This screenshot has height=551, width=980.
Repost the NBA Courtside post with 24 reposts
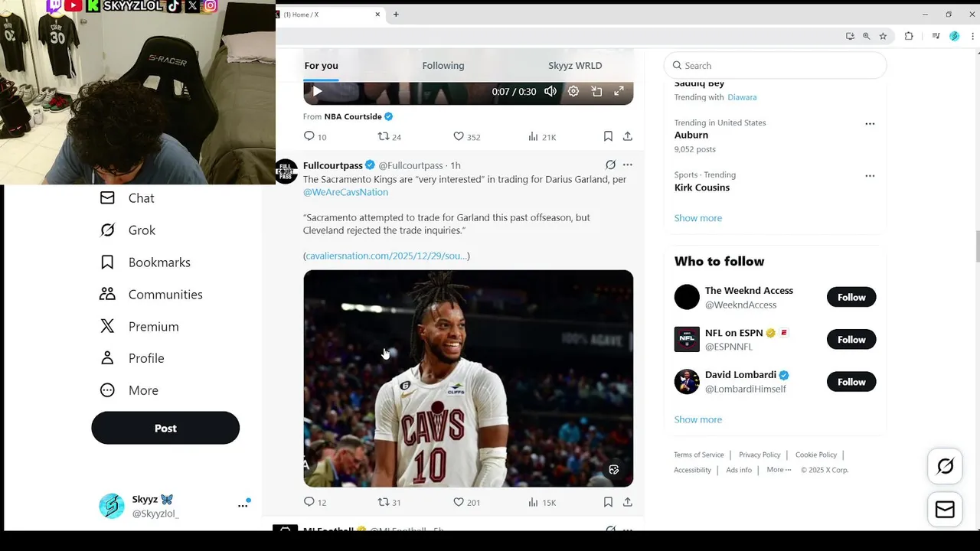pos(390,136)
